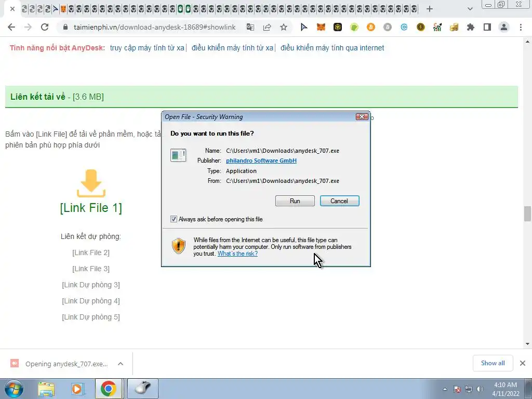
Task: Open Windows Explorer from the taskbar
Action: 46,389
